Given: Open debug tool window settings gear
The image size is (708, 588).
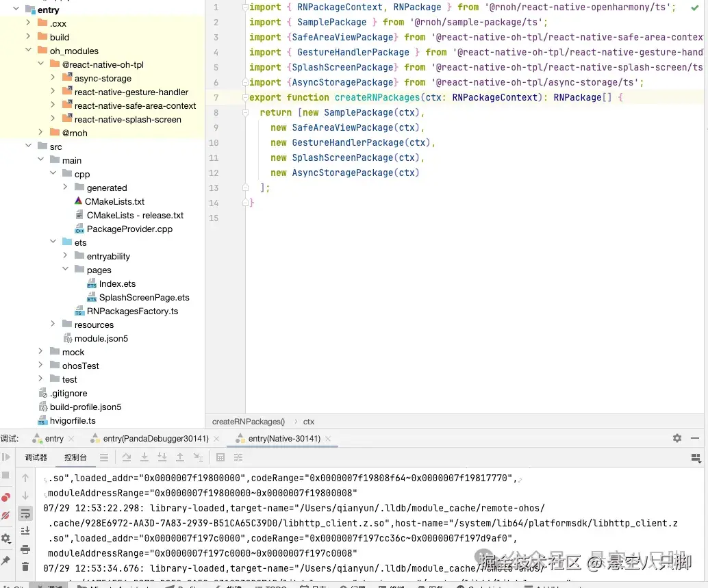Looking at the screenshot, I should pyautogui.click(x=677, y=437).
